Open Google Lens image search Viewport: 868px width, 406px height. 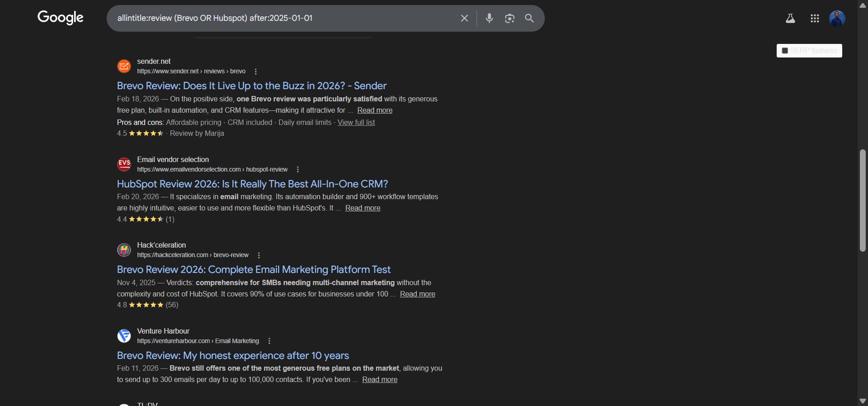(509, 18)
